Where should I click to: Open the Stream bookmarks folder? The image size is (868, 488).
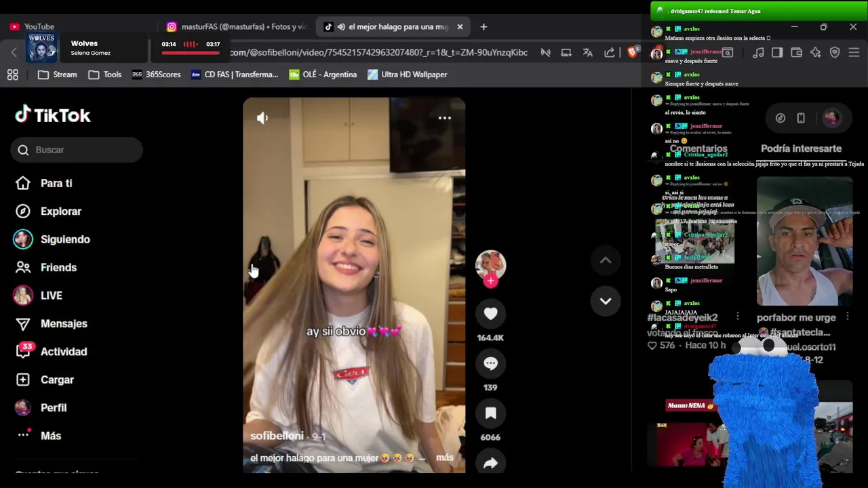(57, 75)
